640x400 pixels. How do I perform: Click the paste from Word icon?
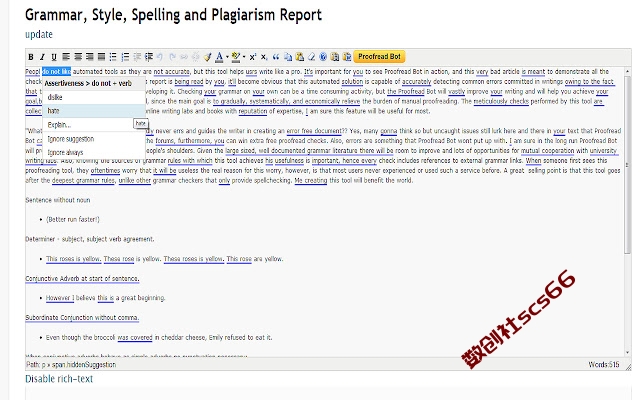[x=347, y=57]
